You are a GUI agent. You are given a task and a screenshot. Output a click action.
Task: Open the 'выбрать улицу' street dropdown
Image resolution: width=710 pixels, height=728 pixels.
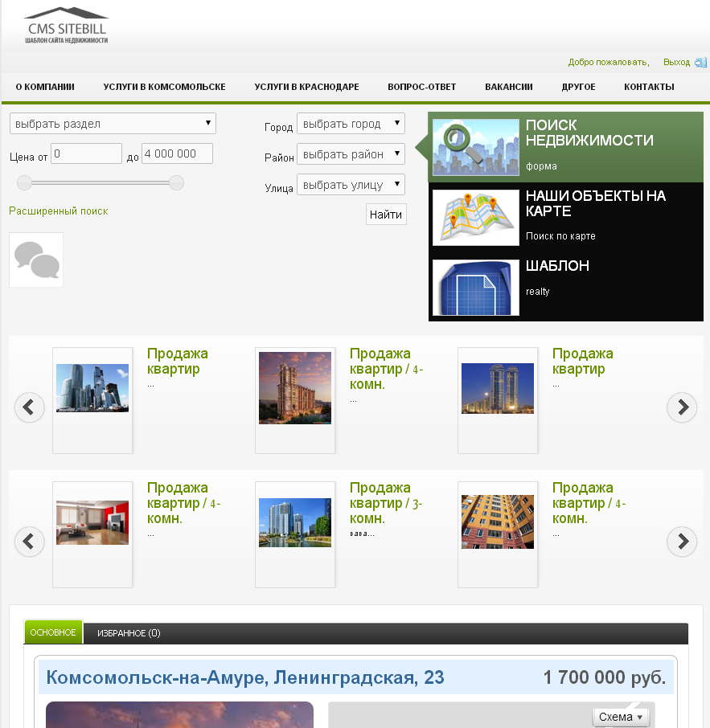[351, 184]
